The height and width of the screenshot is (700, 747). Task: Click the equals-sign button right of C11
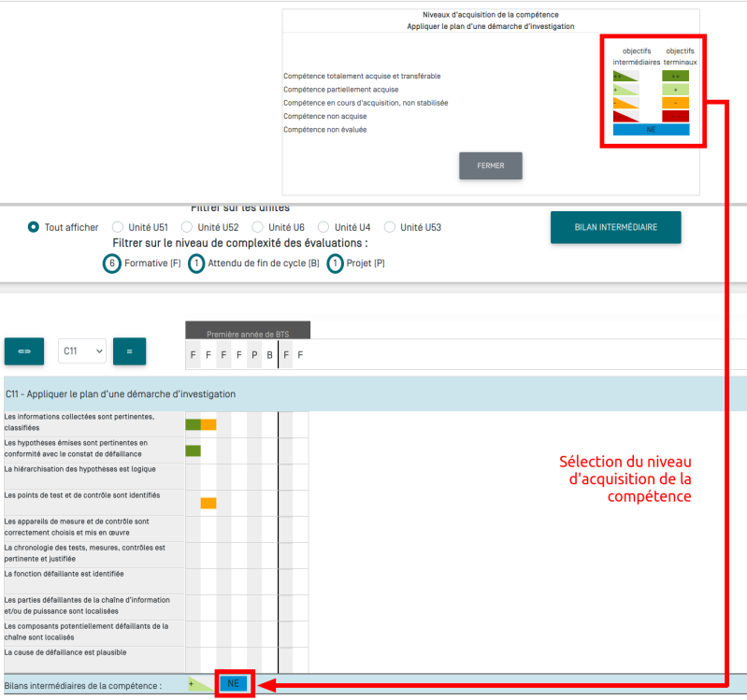click(129, 351)
